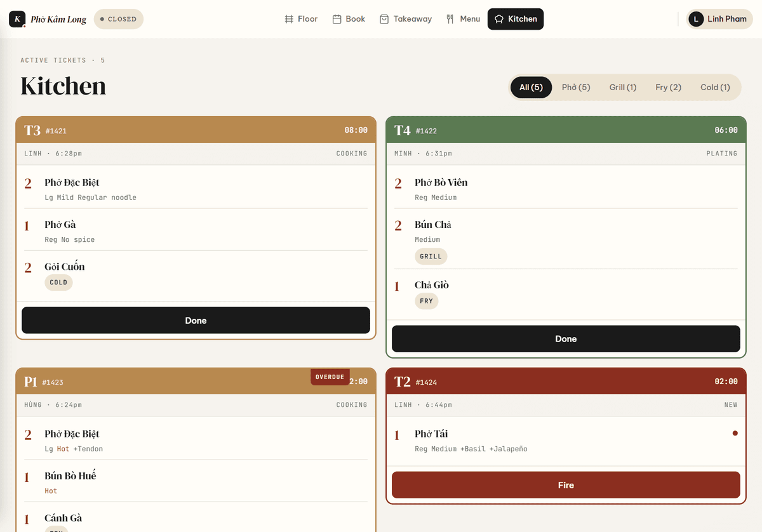Select the T3 #1421 ticket header
This screenshot has height=532, width=762.
[x=196, y=130]
